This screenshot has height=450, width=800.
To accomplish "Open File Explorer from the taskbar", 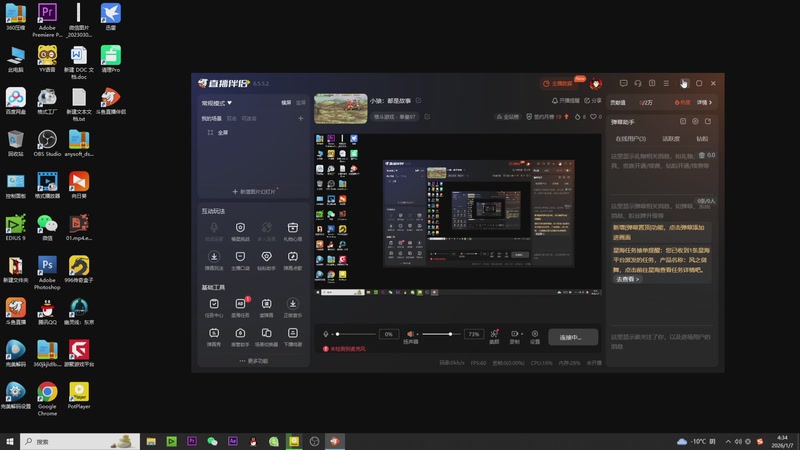I will (151, 441).
